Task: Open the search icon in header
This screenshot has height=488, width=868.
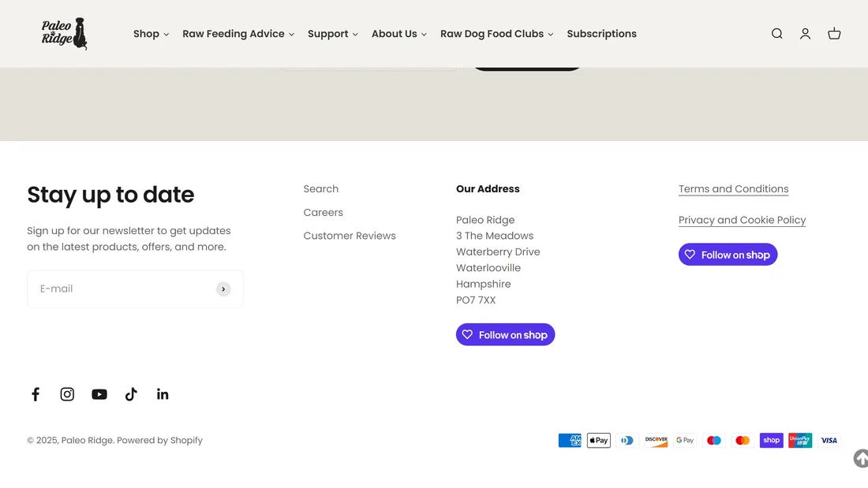Action: (777, 34)
